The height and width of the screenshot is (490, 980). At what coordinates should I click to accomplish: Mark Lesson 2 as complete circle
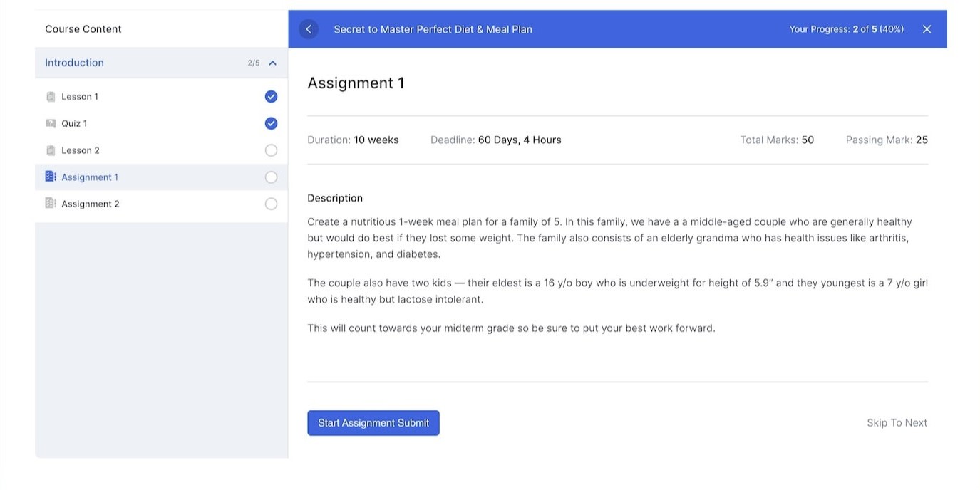coord(271,150)
